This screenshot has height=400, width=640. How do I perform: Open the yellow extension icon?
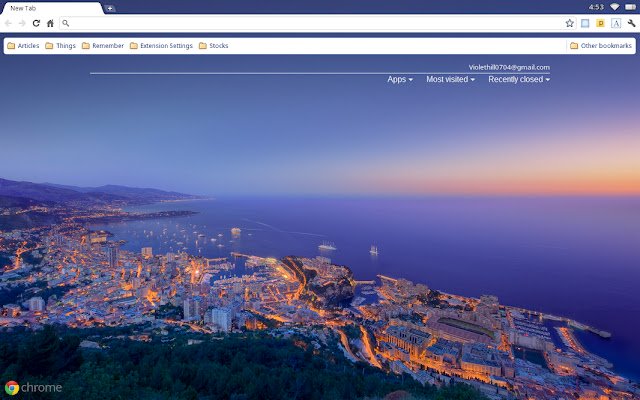click(600, 23)
